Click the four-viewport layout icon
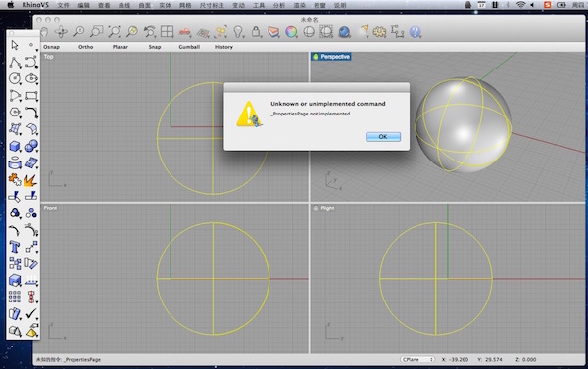The width and height of the screenshot is (588, 369). pos(167,32)
